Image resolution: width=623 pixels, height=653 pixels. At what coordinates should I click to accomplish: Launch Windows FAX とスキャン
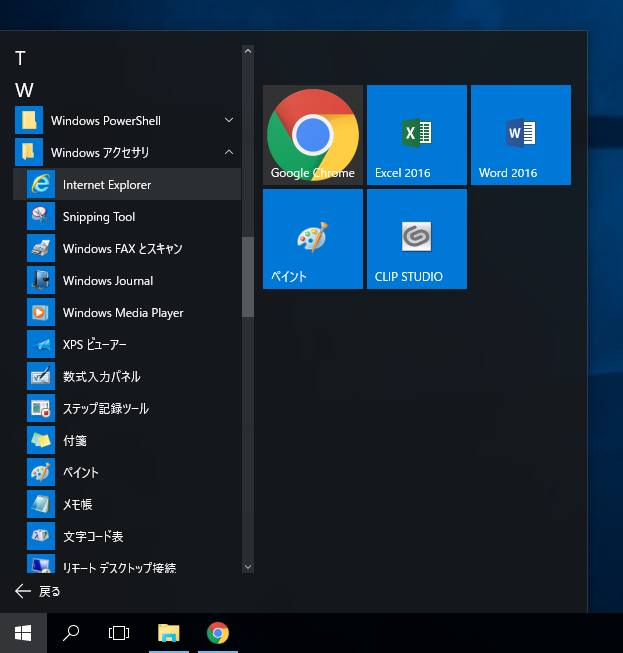click(122, 249)
